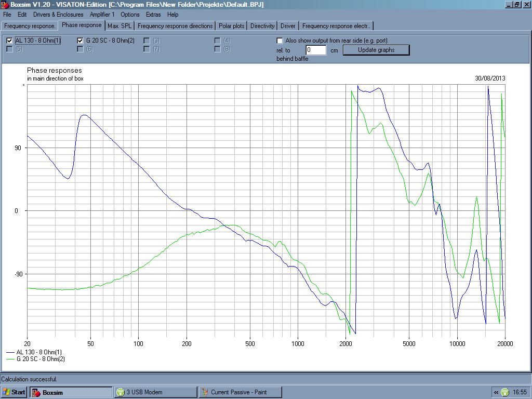Click the G 20 SC - 8 Ohm(2) legend entry
Screen dimensions: 532x399
point(36,359)
